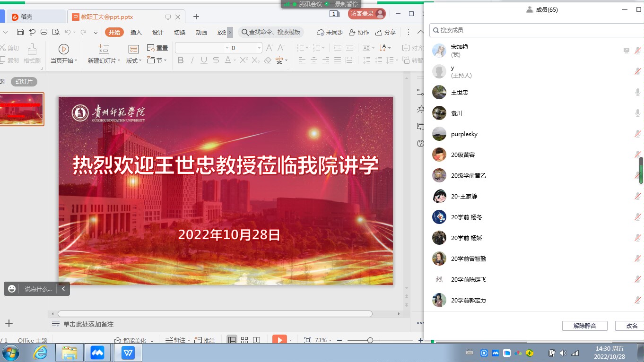The height and width of the screenshot is (362, 644).
Task: Open Tencent Meeting from the Windows taskbar
Action: click(x=97, y=353)
